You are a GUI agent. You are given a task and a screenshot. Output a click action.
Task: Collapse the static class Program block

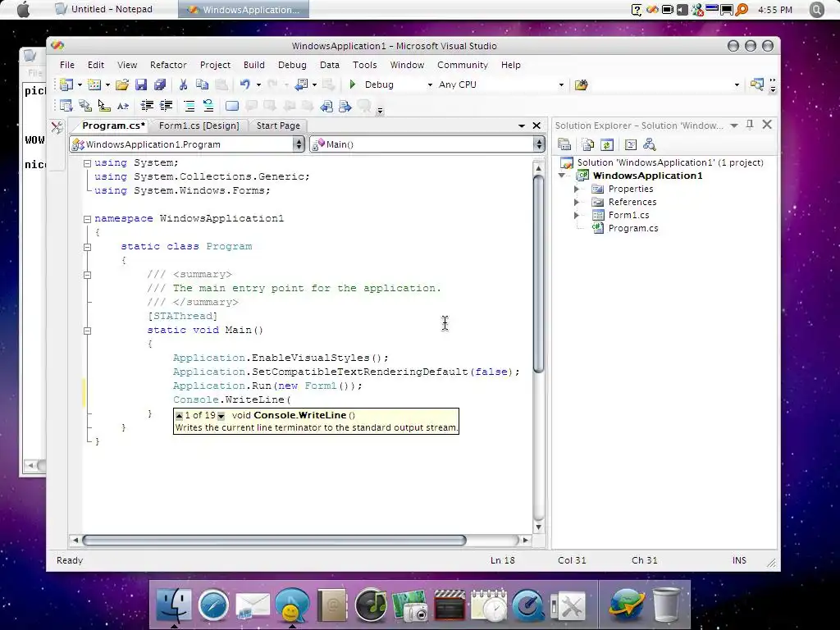click(x=87, y=247)
